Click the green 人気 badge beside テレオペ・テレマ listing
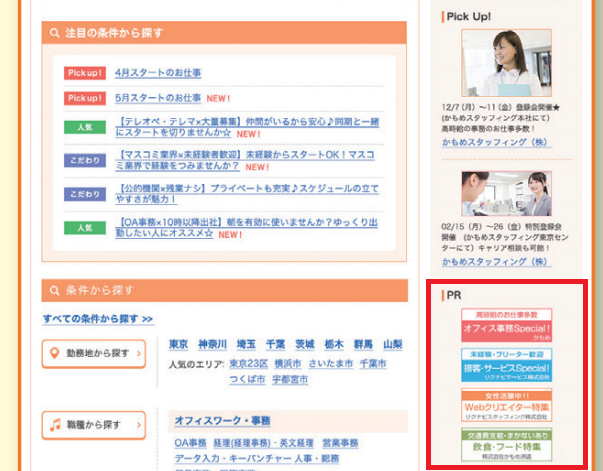 tap(85, 128)
